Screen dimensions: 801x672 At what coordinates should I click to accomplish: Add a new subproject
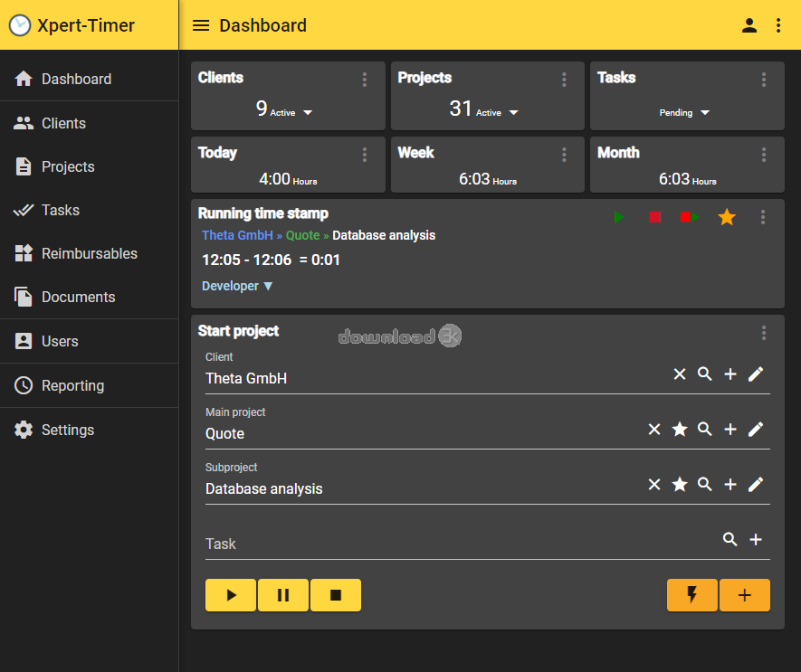point(730,485)
